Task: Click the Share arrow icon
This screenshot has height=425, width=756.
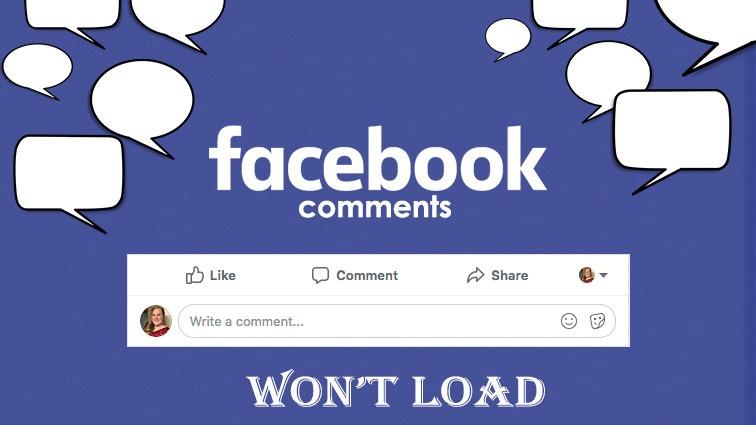Action: pyautogui.click(x=475, y=275)
